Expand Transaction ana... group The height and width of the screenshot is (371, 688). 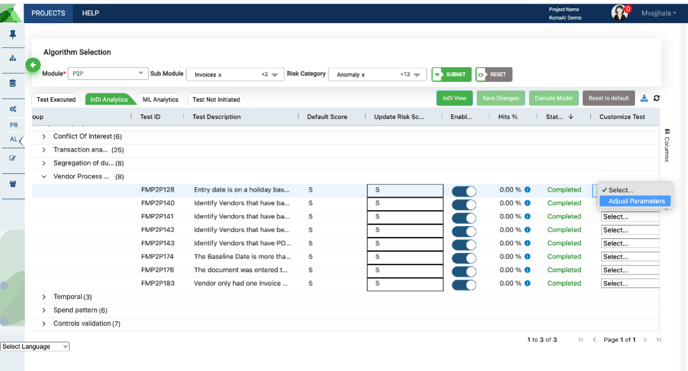pos(44,150)
